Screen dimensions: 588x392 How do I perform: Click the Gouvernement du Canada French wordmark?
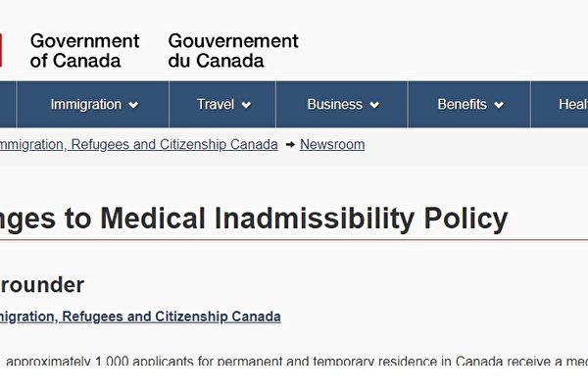233,51
